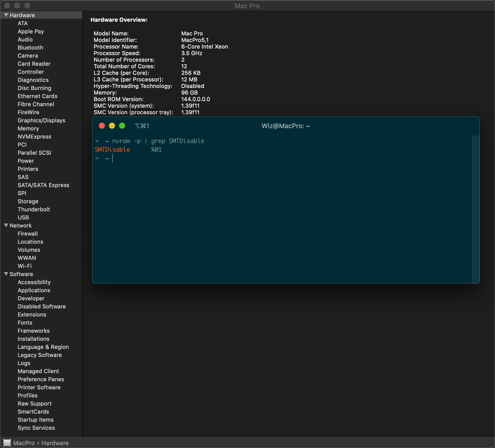Image resolution: width=495 pixels, height=448 pixels.
Task: Click Hardware in the bottom path bar
Action: point(55,443)
